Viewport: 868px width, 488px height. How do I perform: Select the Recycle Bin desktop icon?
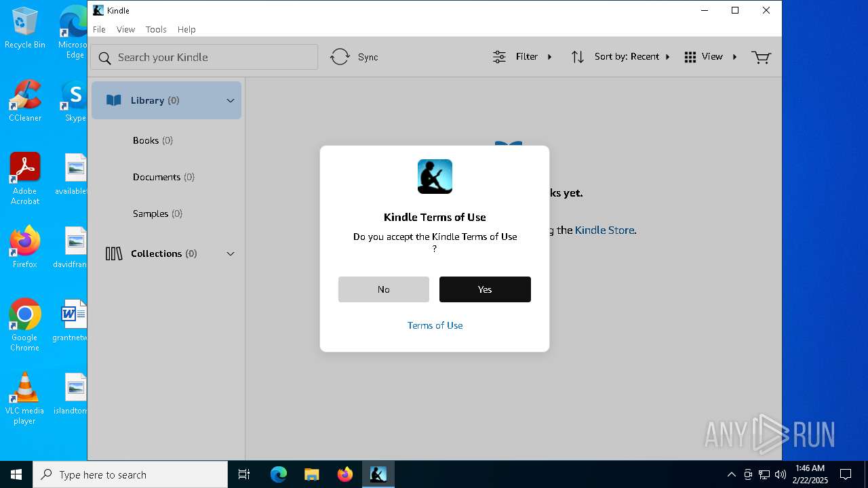25,28
